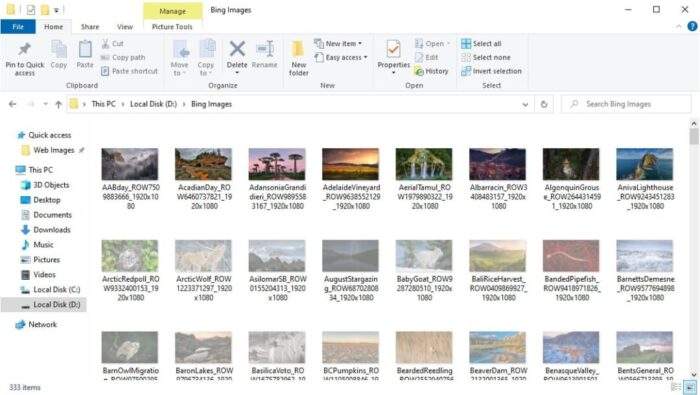Click the Move to icon
The image size is (700, 395).
(x=181, y=49)
